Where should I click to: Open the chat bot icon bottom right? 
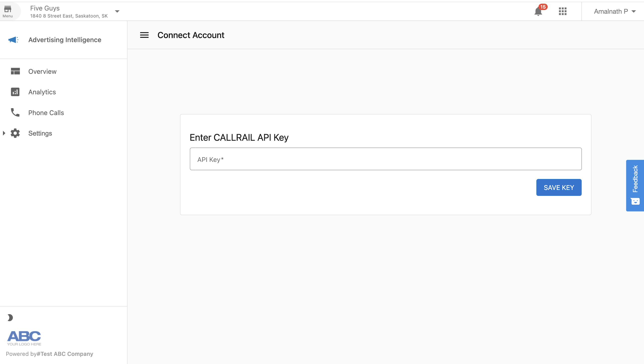pyautogui.click(x=635, y=201)
